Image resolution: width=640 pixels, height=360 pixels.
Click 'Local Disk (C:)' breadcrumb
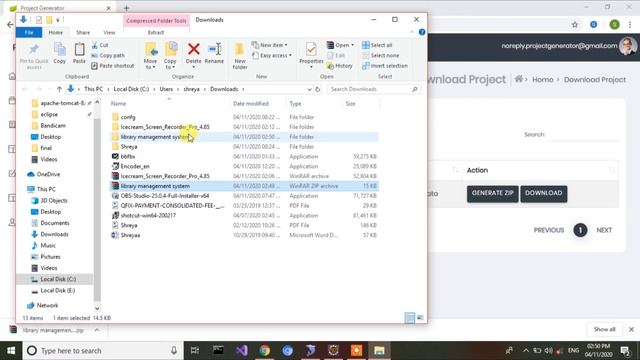(x=131, y=89)
